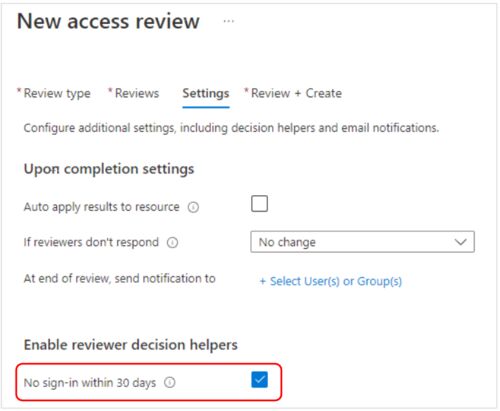Click the At end of review notification label
The width and height of the screenshot is (500, 411).
(120, 278)
